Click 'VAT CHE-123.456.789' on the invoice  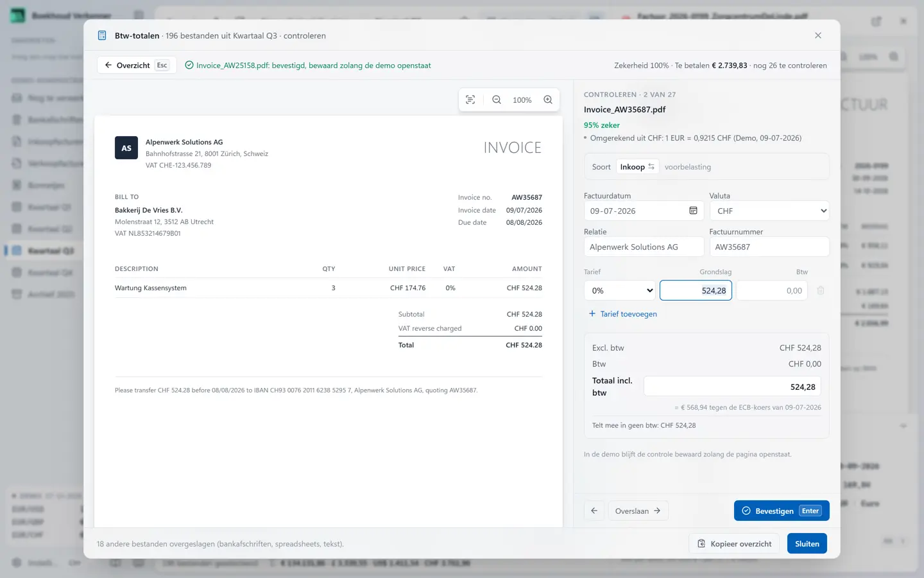pos(178,165)
